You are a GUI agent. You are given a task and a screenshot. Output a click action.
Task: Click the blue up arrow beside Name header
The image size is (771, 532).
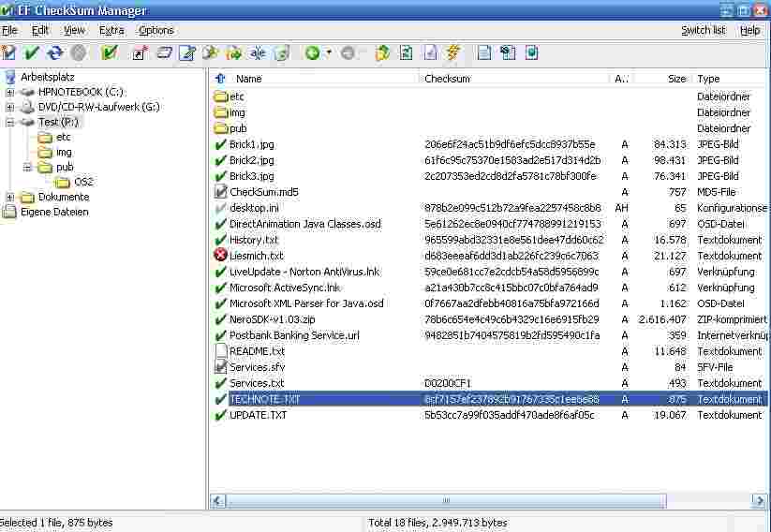pos(220,78)
